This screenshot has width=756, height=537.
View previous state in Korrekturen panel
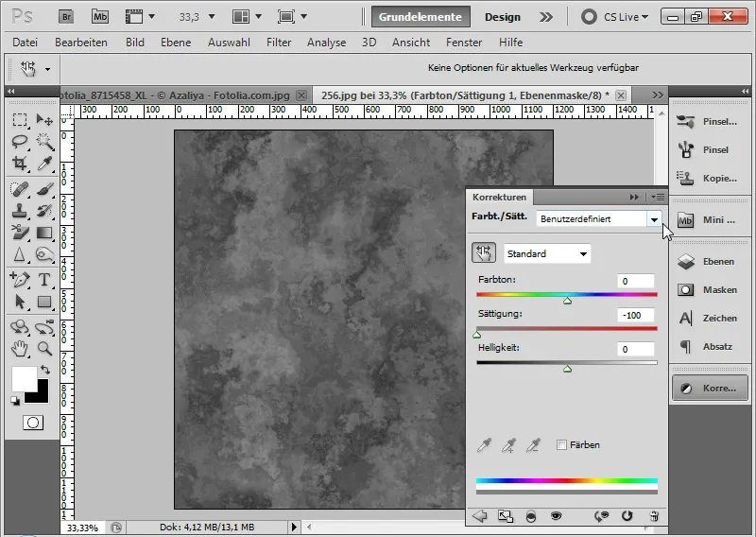click(x=601, y=516)
